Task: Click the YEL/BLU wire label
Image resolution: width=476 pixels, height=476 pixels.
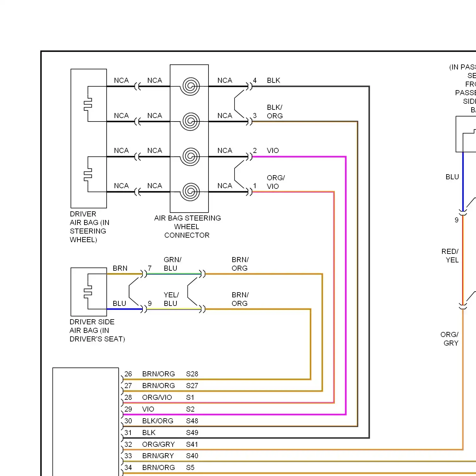Action: pyautogui.click(x=171, y=299)
